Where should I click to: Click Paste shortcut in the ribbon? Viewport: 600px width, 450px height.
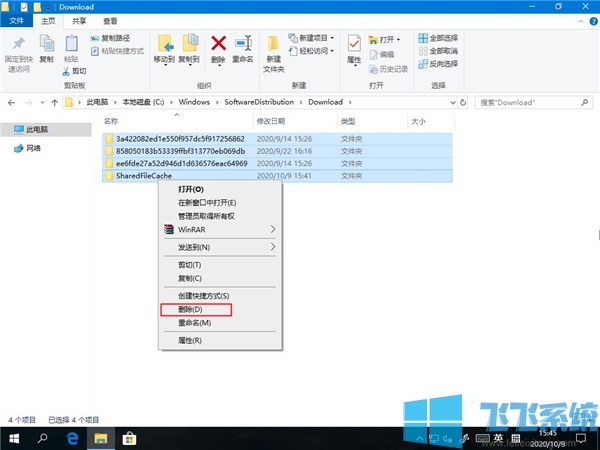pyautogui.click(x=117, y=51)
